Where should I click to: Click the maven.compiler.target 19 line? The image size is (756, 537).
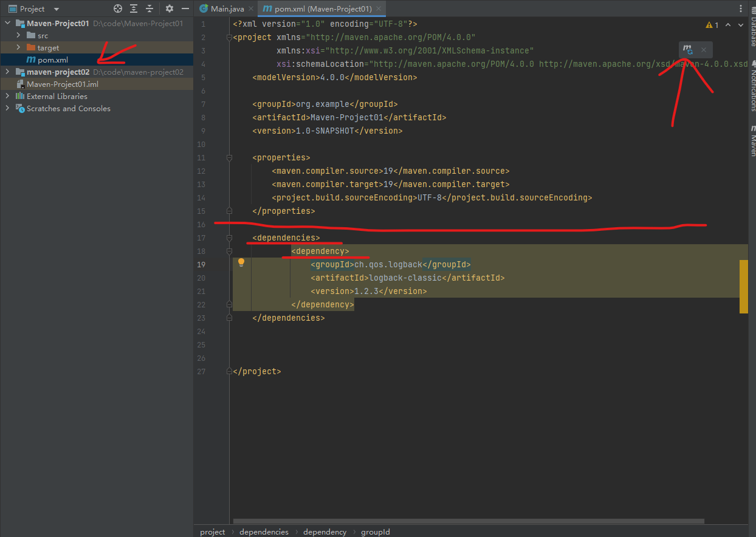point(391,184)
